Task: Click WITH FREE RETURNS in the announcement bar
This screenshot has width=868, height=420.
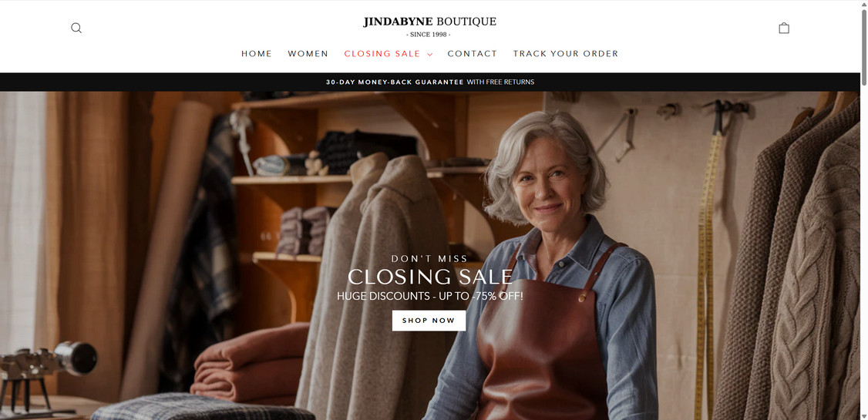Action: (500, 82)
